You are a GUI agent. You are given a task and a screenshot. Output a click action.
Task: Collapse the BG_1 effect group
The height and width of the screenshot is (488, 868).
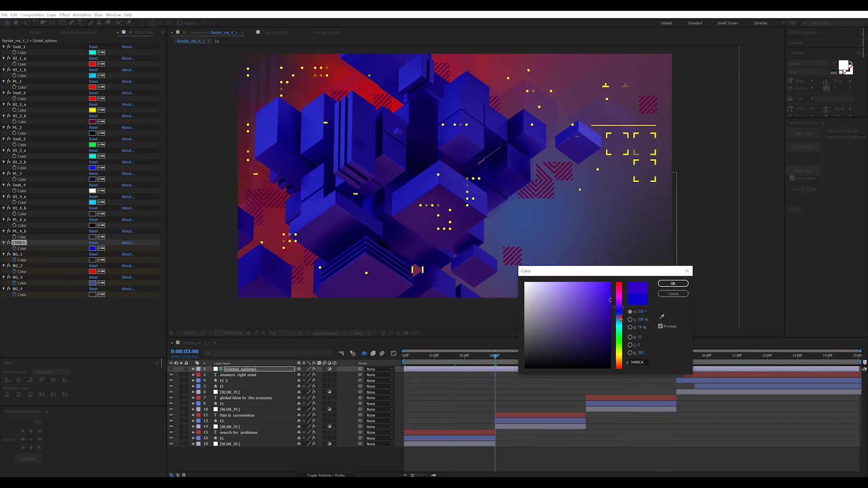pos(4,254)
